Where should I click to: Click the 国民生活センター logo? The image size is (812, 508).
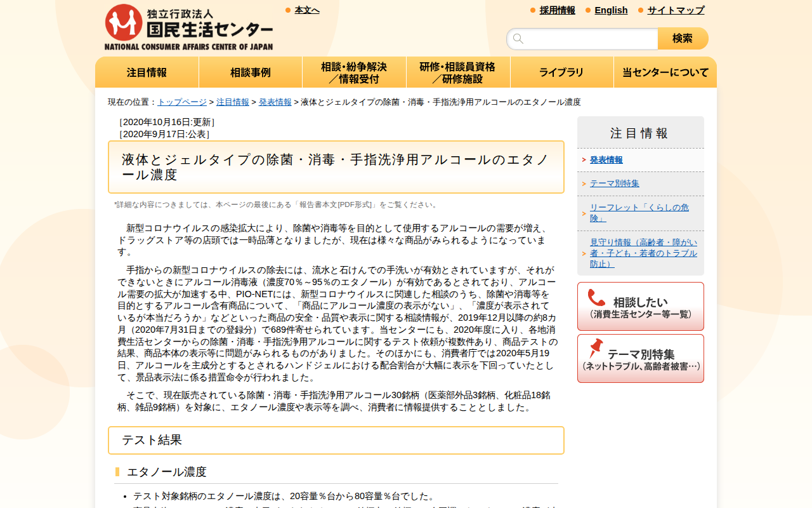click(x=187, y=27)
